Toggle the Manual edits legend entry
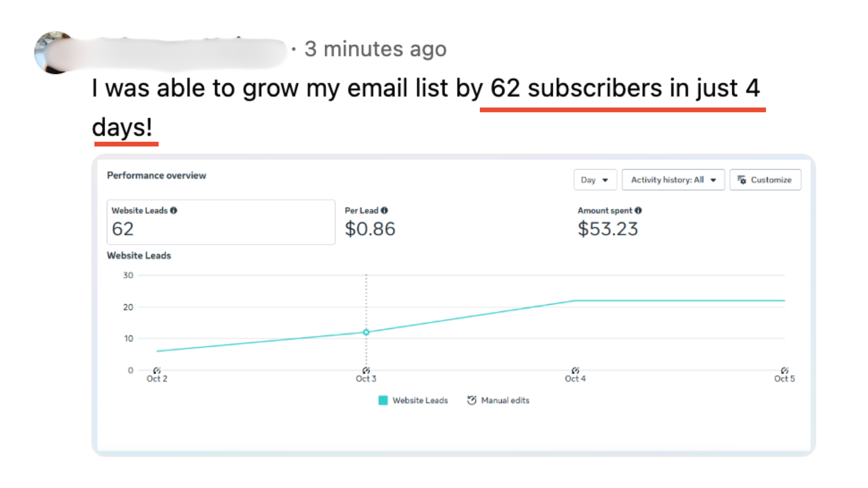The width and height of the screenshot is (868, 488). click(x=498, y=400)
